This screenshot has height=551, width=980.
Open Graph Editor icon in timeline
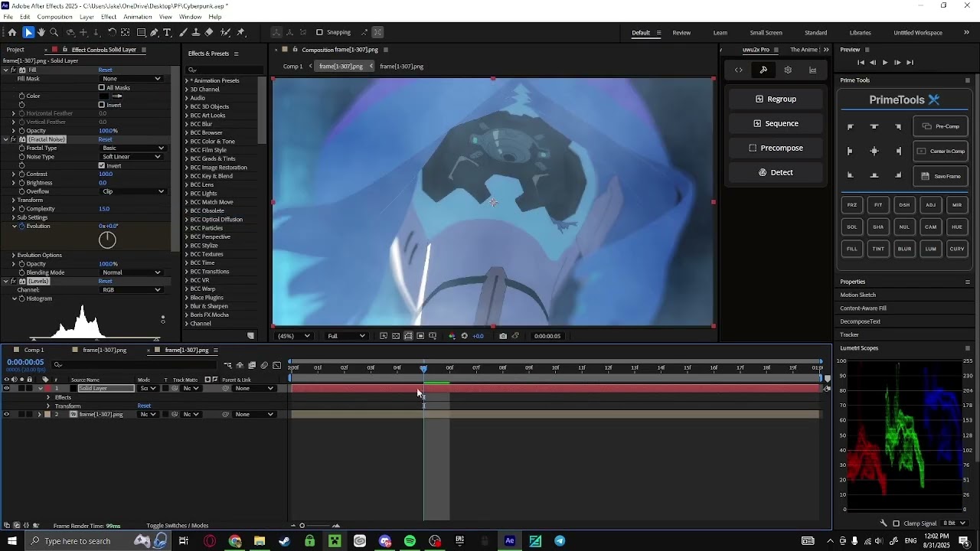click(x=276, y=366)
